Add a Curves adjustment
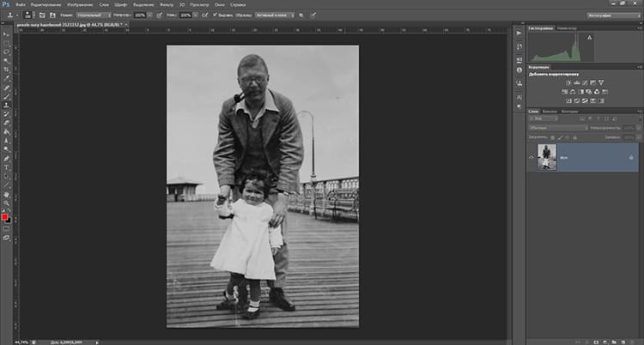Viewport: 644px width, 345px height. click(x=585, y=83)
